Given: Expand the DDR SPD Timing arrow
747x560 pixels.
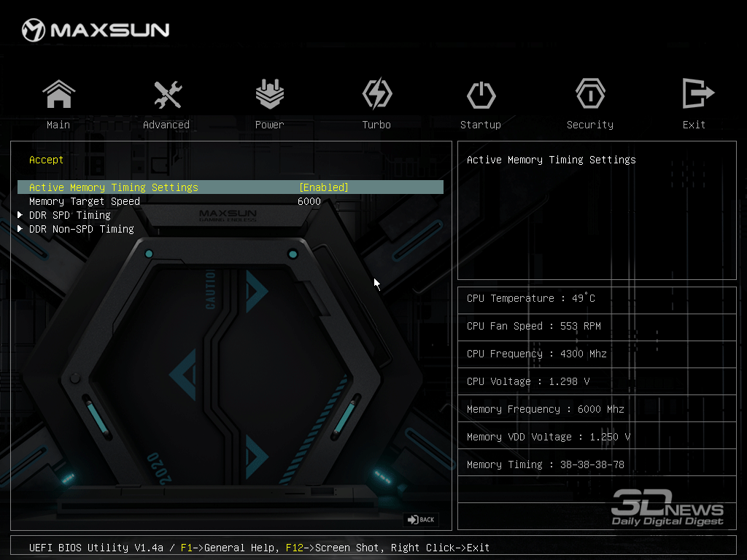Looking at the screenshot, I should pos(20,215).
